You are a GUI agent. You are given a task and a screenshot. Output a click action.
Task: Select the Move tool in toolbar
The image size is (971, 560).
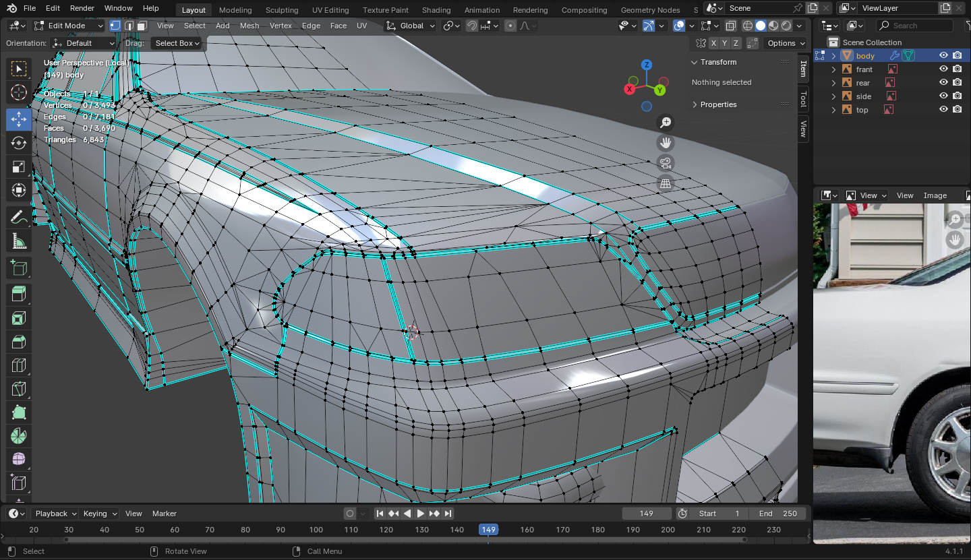(x=19, y=119)
